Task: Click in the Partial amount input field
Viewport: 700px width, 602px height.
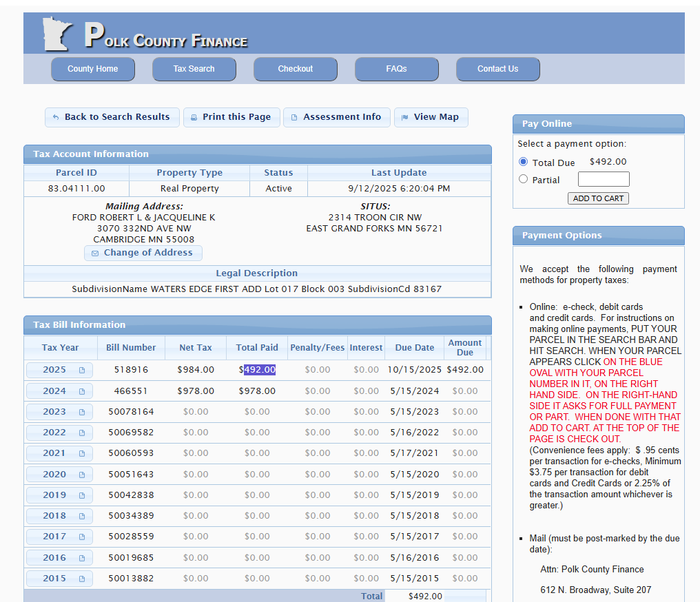Action: [603, 179]
